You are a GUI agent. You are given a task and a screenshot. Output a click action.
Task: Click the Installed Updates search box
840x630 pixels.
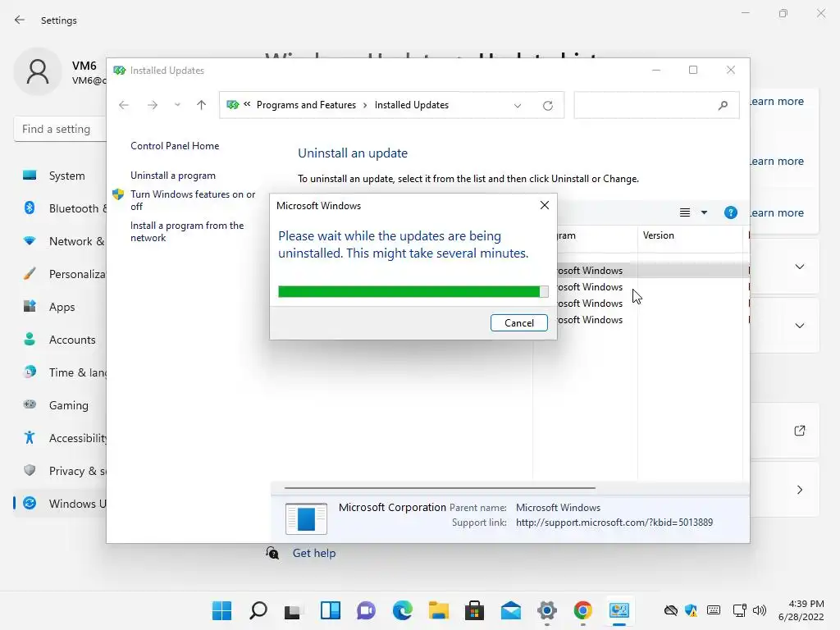656,105
